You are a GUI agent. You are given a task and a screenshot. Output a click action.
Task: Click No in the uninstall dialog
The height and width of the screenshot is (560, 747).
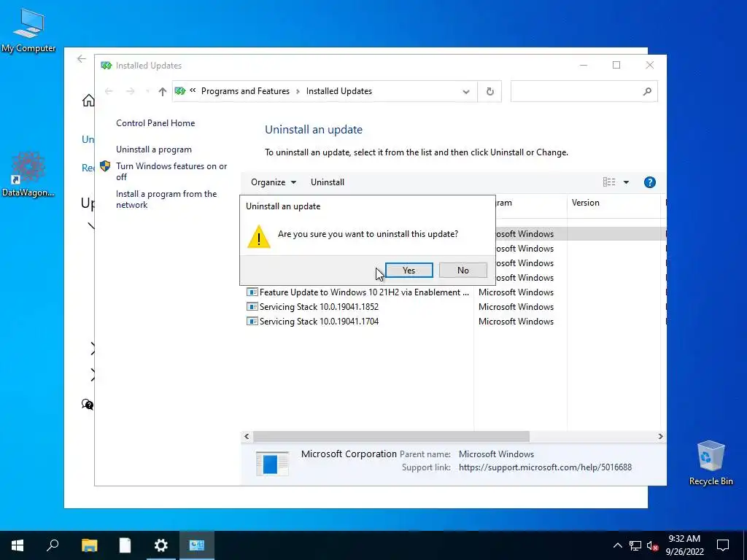(462, 270)
